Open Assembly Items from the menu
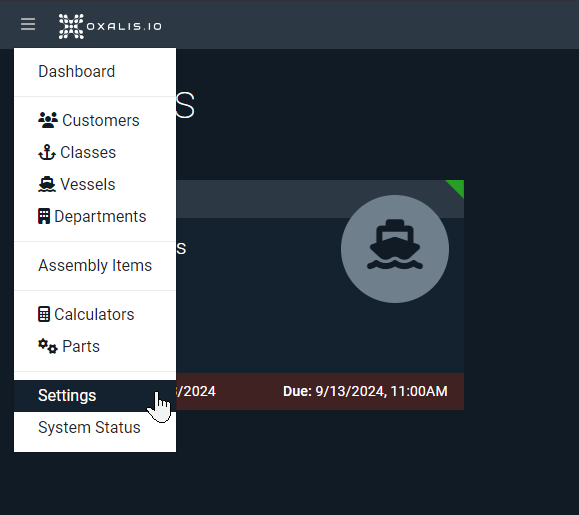This screenshot has height=515, width=579. click(95, 265)
